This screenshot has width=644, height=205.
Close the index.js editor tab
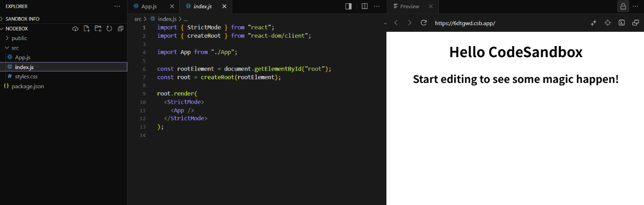224,6
